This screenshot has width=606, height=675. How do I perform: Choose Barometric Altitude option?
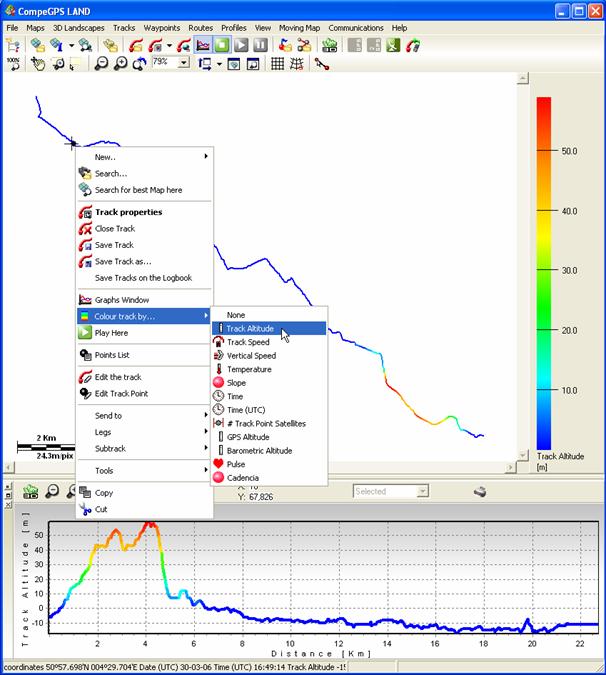269,450
